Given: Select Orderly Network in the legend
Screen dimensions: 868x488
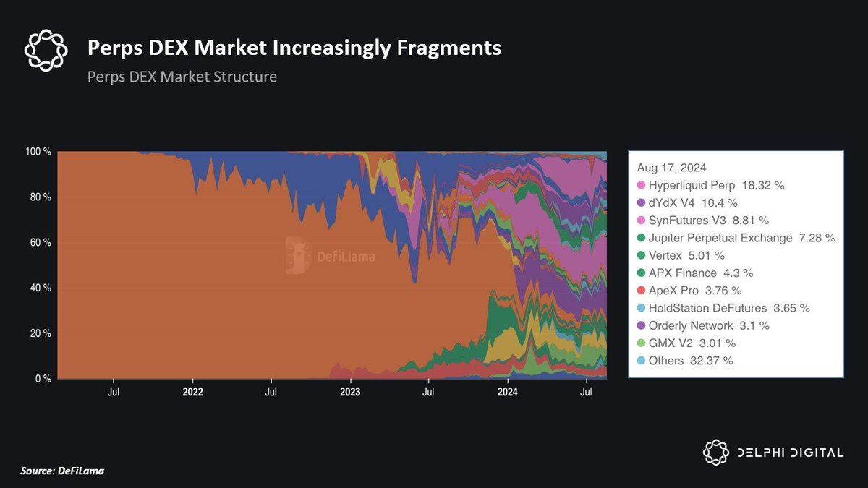Looking at the screenshot, I should coord(709,326).
